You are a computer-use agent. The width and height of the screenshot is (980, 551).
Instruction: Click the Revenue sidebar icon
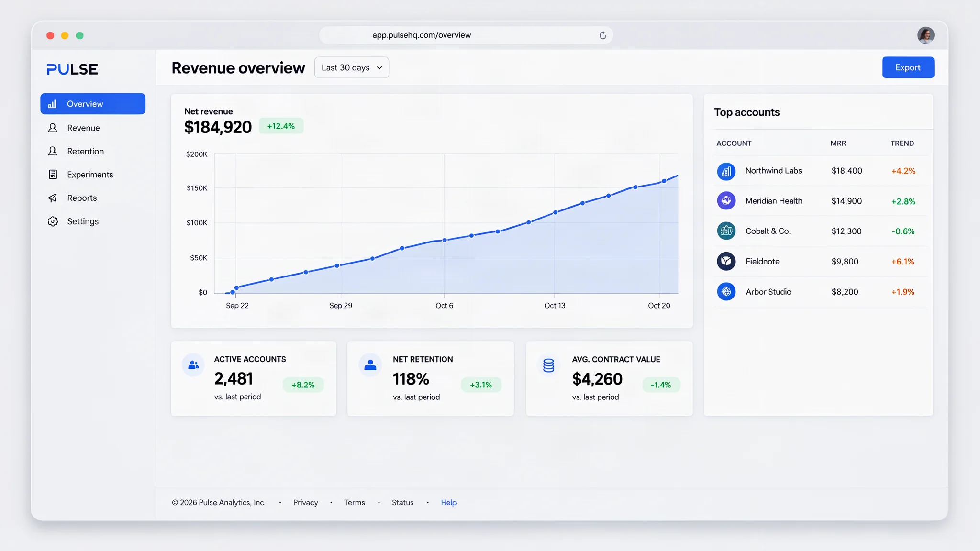pos(53,128)
